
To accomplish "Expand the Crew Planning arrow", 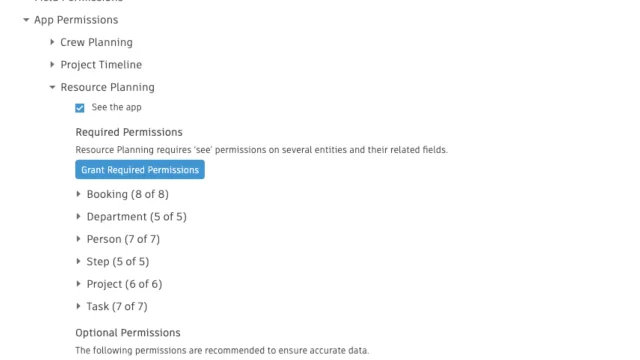I will 52,42.
